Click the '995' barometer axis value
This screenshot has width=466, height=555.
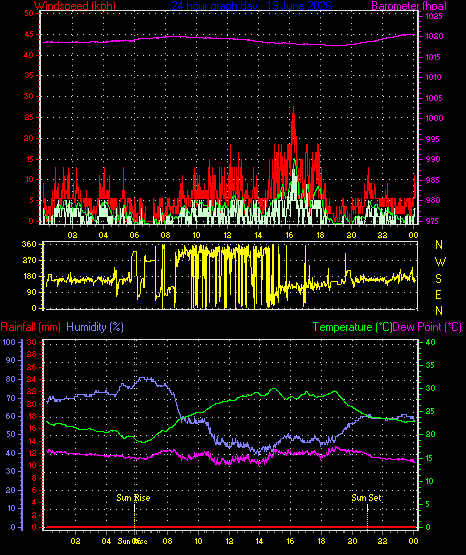tap(432, 139)
